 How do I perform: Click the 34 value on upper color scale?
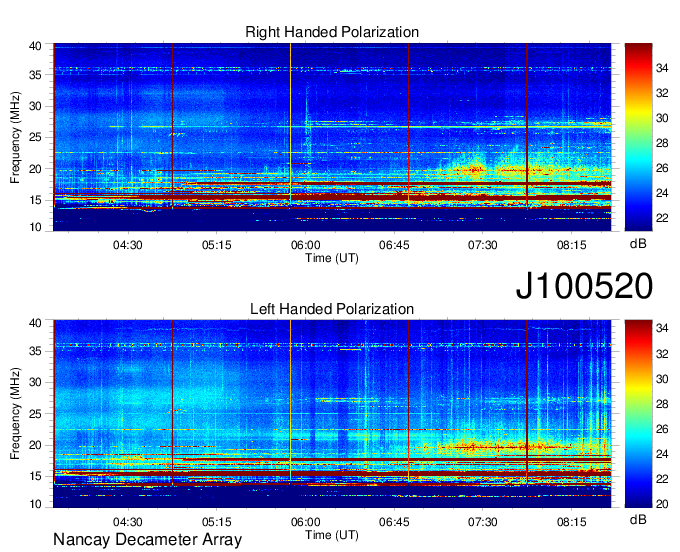coord(662,68)
